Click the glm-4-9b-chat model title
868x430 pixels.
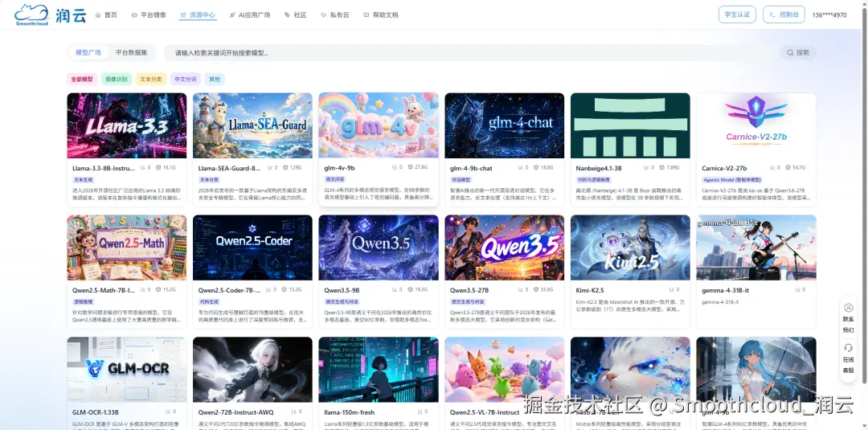471,168
